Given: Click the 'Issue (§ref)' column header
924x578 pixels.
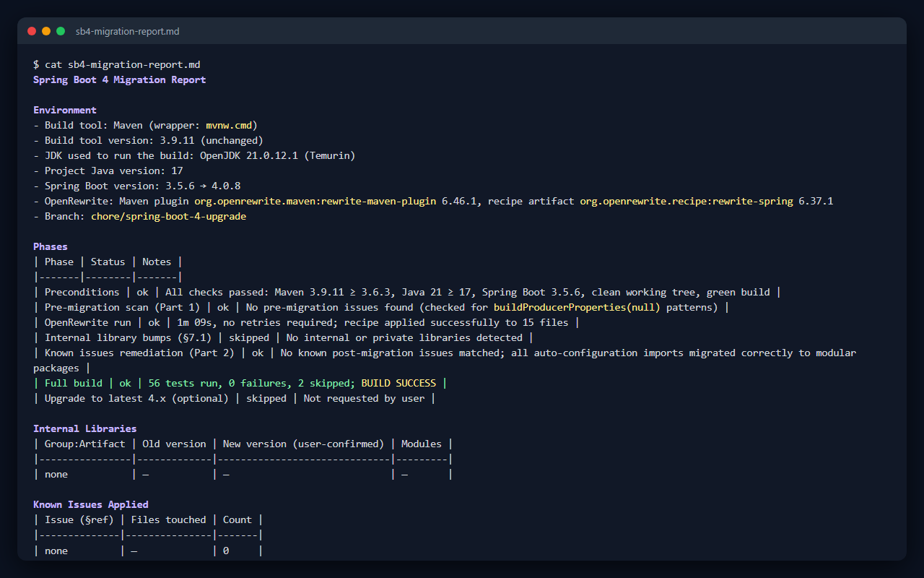Looking at the screenshot, I should (79, 519).
